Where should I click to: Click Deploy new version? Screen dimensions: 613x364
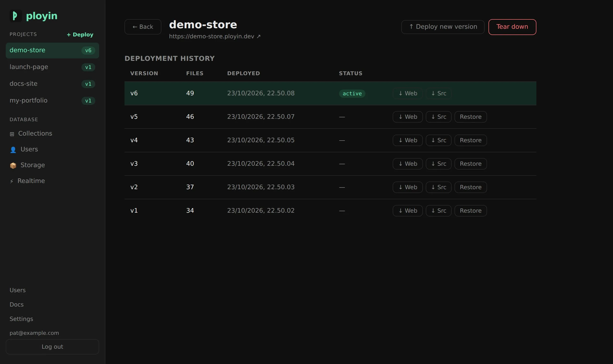[443, 27]
